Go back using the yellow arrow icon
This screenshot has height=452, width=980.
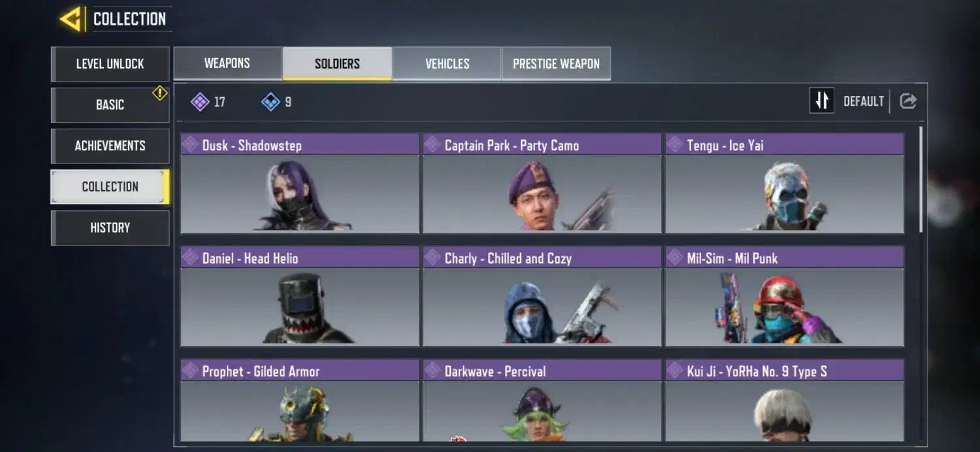point(71,19)
